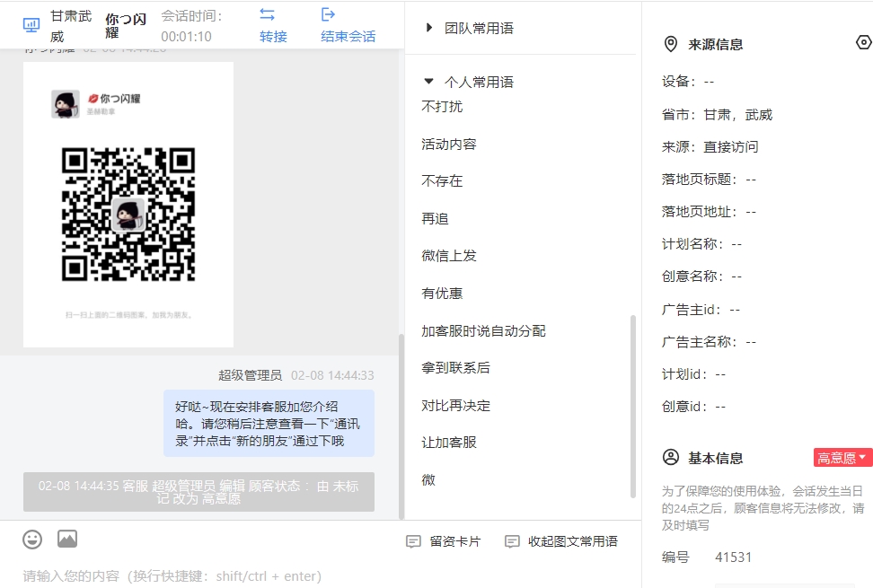Select the quick phrase 再追
The image size is (873, 588).
point(435,219)
